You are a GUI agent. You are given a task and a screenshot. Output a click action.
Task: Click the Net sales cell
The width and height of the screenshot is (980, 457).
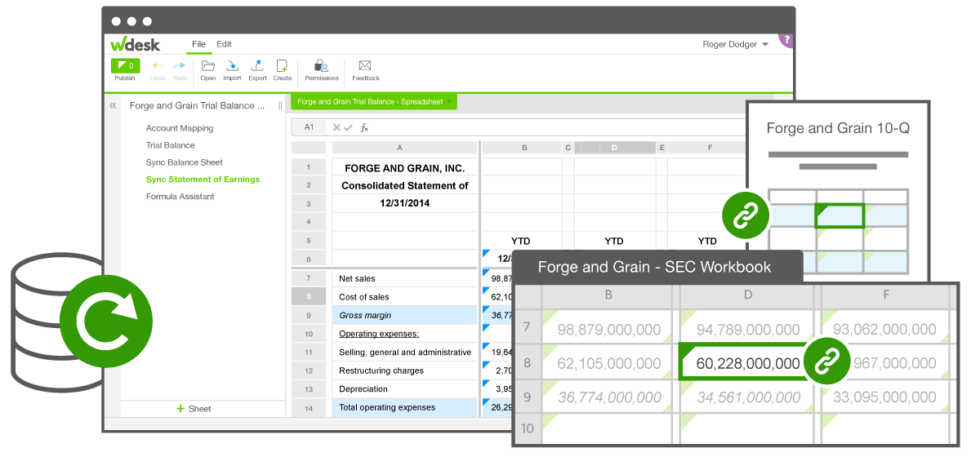pos(404,278)
